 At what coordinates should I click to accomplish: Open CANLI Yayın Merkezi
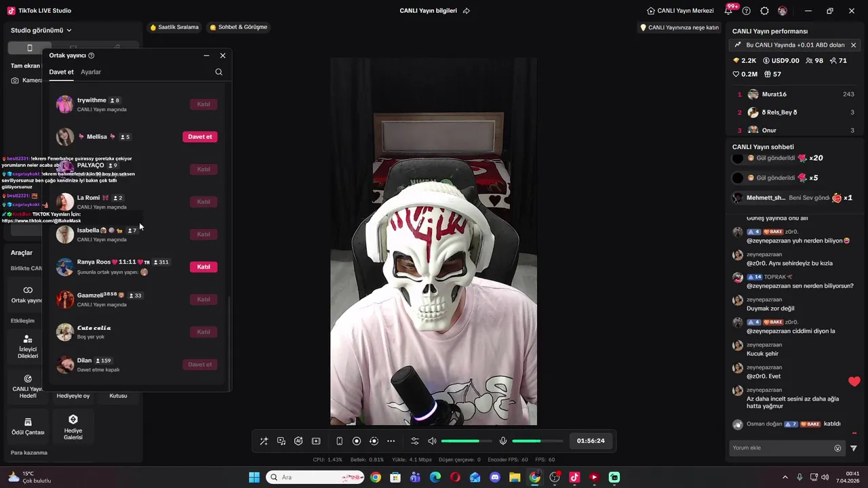(680, 11)
